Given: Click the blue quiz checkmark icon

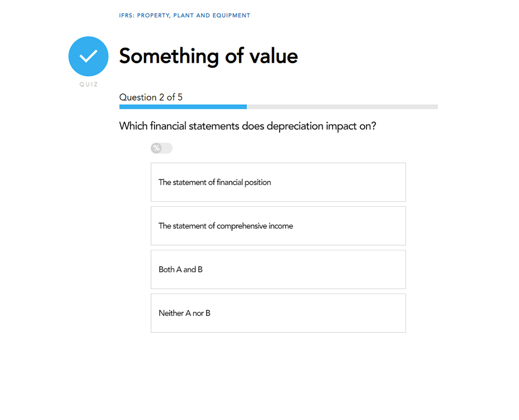Looking at the screenshot, I should pyautogui.click(x=88, y=56).
